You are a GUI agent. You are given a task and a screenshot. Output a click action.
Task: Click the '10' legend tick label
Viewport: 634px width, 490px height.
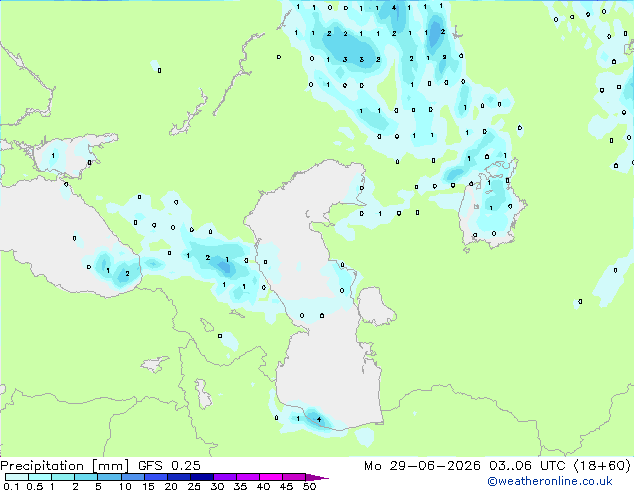pyautogui.click(x=125, y=486)
